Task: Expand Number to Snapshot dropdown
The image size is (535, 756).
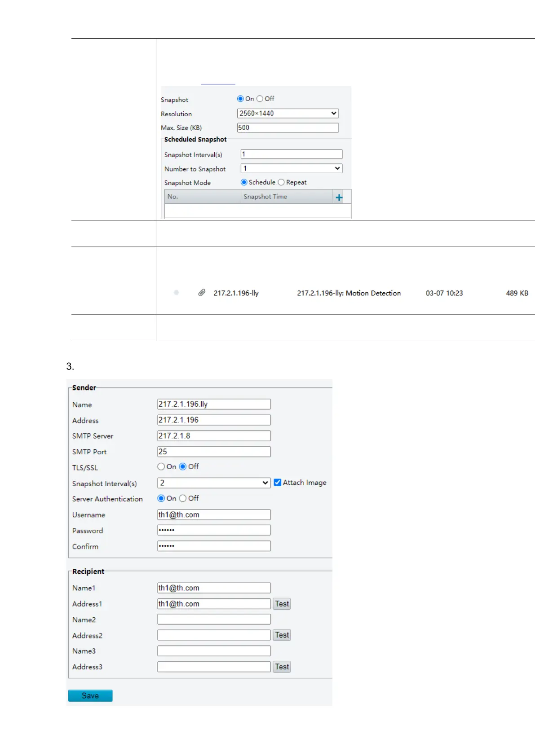Action: (x=291, y=168)
